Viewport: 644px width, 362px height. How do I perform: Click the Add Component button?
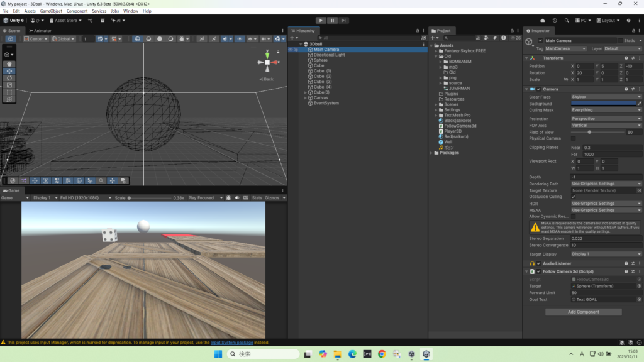pos(583,312)
